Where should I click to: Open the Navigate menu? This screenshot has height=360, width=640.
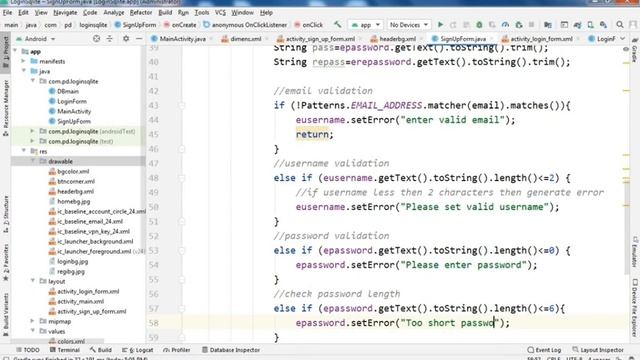[65, 13]
